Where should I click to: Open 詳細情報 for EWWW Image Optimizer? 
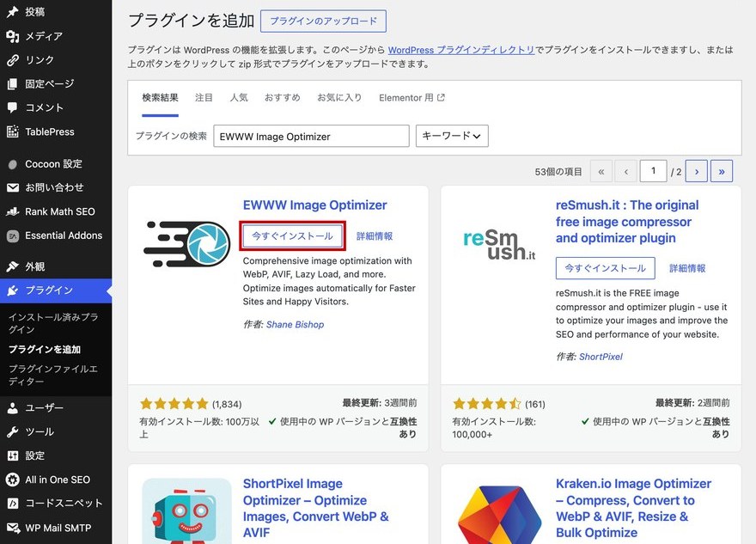pyautogui.click(x=375, y=236)
